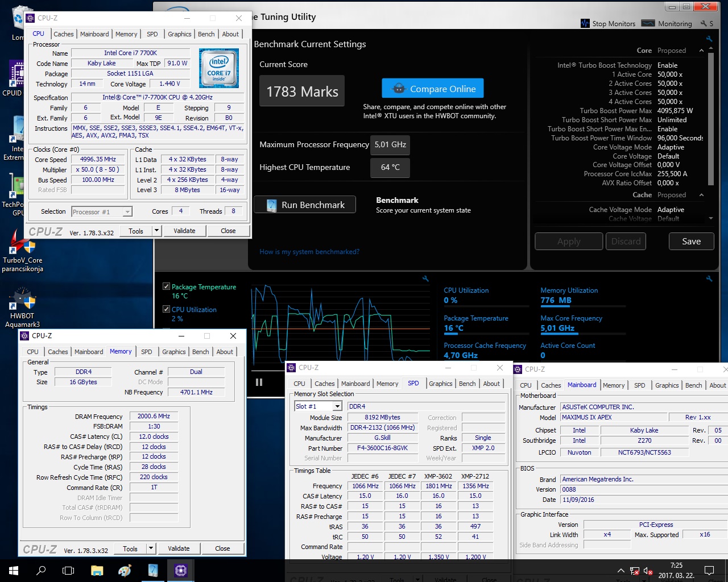728x582 pixels.
Task: Click the NB Frequency 4701.1 MHz value
Action: tap(196, 392)
